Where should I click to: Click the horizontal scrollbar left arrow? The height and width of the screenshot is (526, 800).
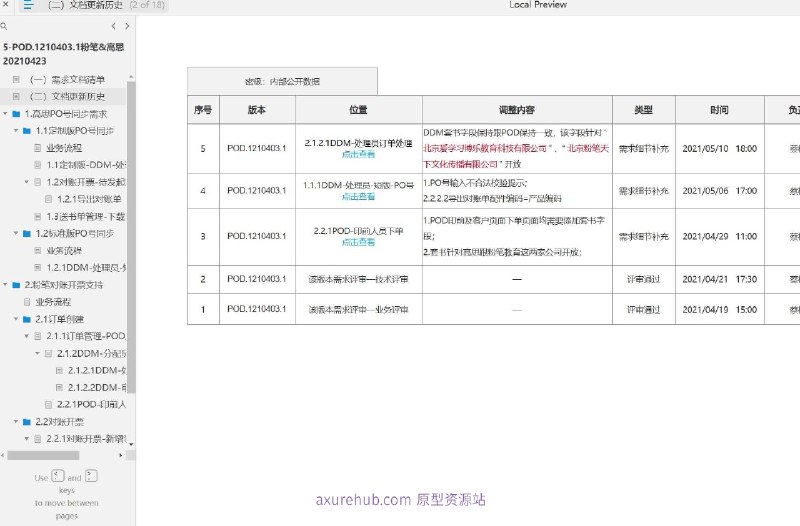[3, 455]
